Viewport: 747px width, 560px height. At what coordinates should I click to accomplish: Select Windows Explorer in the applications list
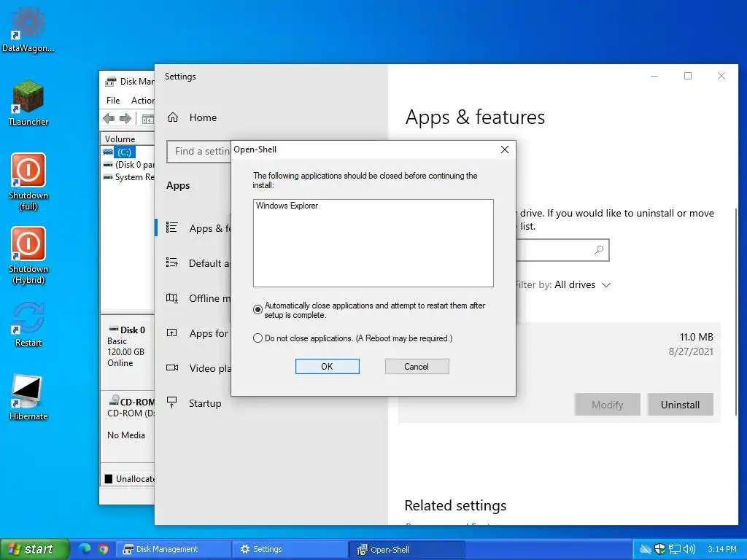tap(287, 206)
